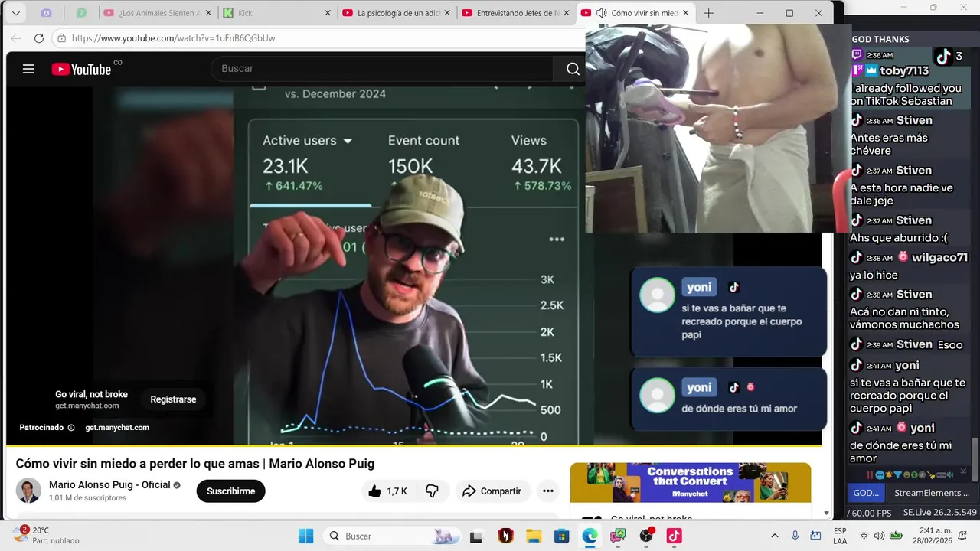Click the tray microphone icon
Screen dimensions: 980x551
click(x=795, y=536)
